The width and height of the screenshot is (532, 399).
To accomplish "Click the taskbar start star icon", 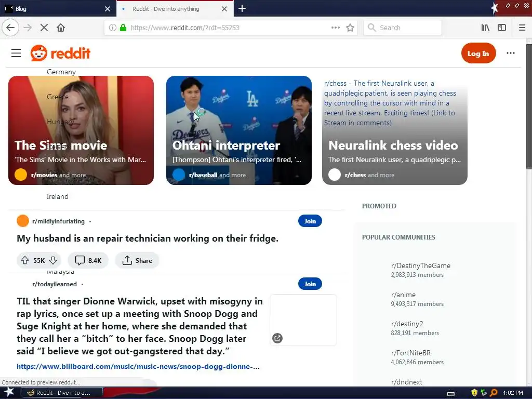I will point(9,392).
